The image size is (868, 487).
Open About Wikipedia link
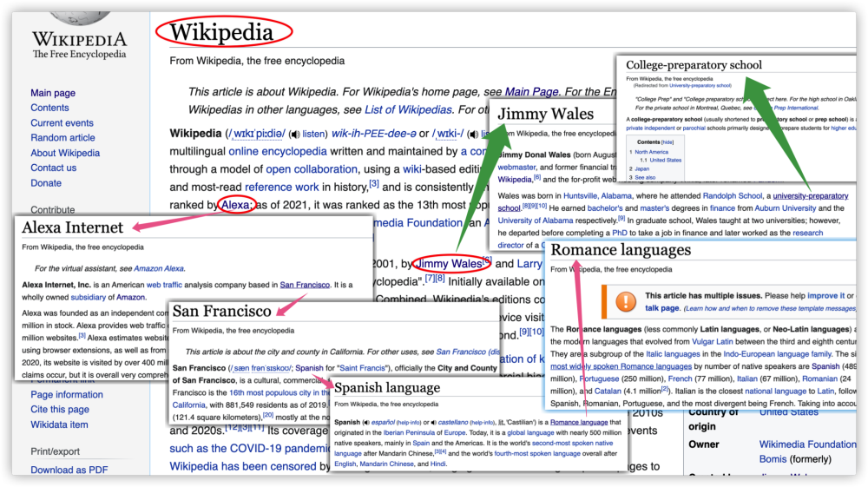coord(65,153)
